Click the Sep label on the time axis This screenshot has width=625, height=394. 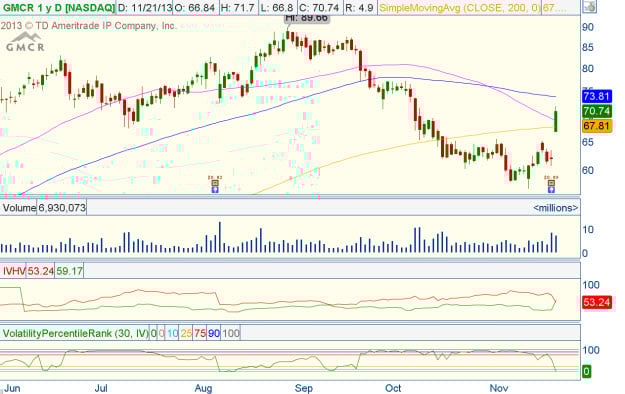304,388
